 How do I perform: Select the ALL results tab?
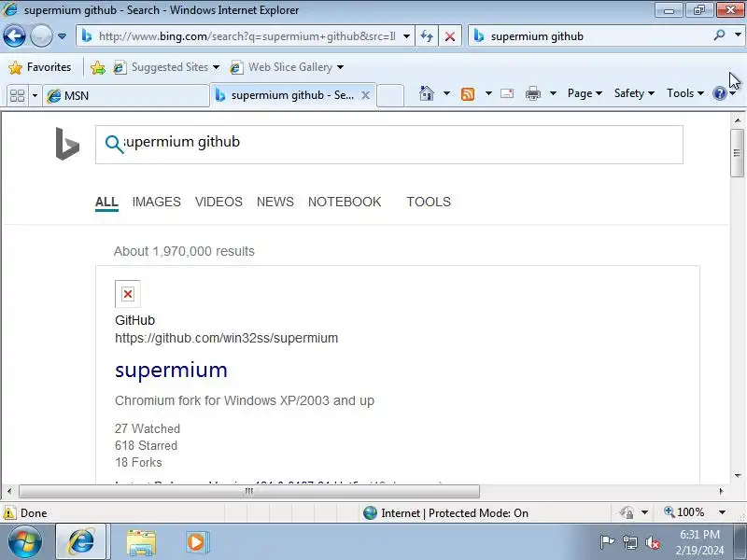[106, 202]
